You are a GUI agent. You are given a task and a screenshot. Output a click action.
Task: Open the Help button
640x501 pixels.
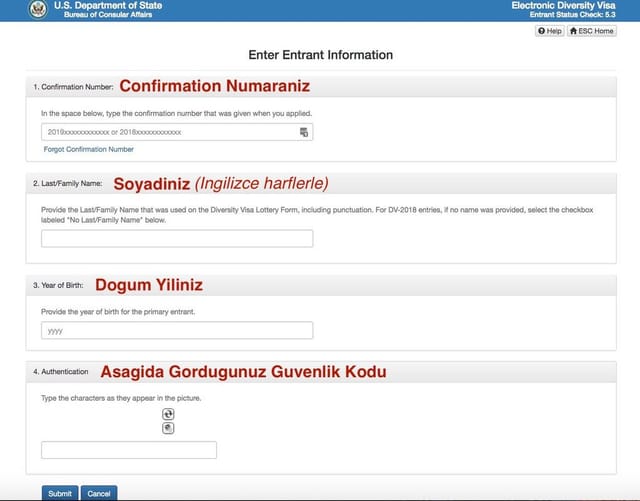tap(549, 31)
